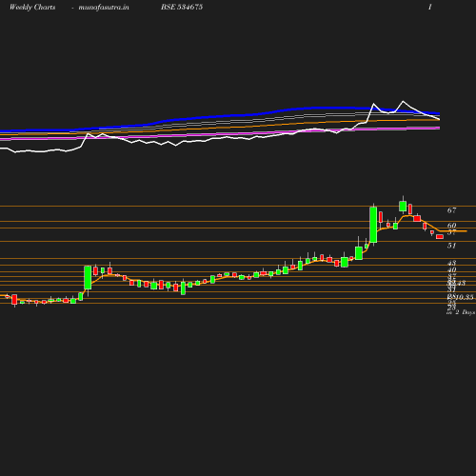
Task: Click the highest green candle above 67 line
Action: coord(403,206)
